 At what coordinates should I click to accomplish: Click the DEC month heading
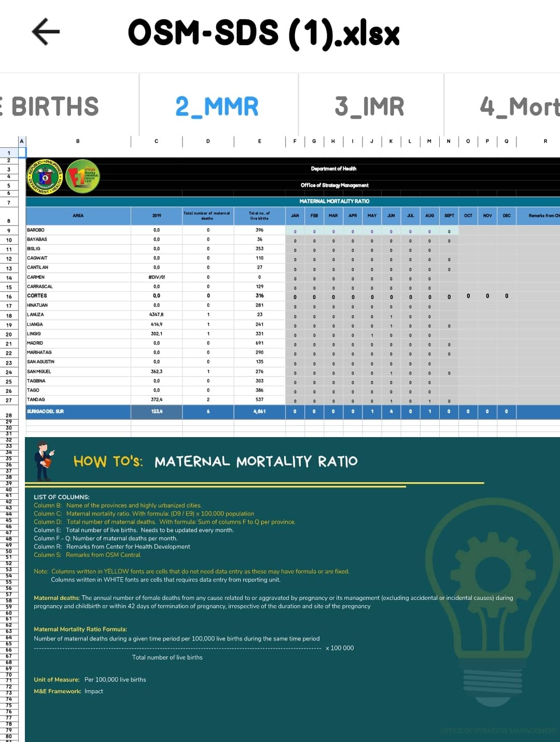(507, 216)
